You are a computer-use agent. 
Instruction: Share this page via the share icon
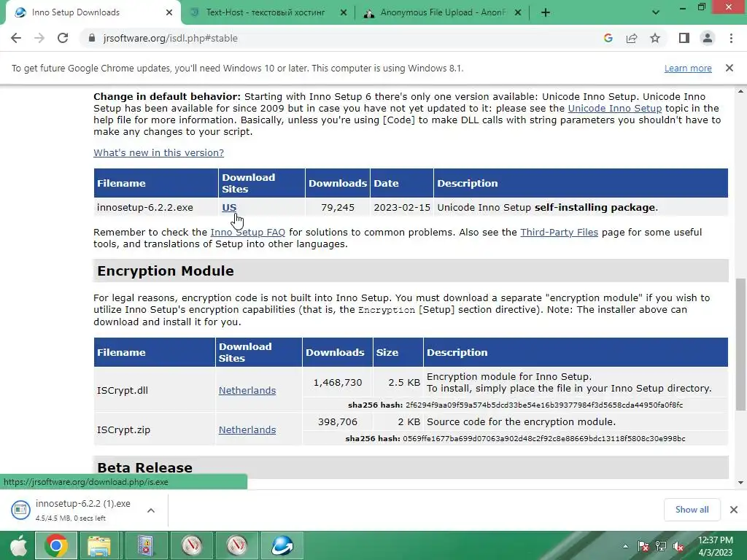(632, 38)
